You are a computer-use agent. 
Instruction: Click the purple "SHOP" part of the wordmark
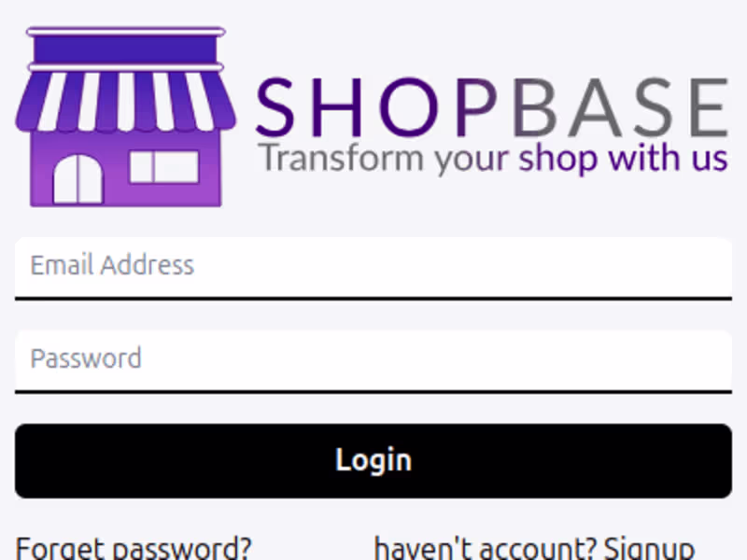click(376, 107)
